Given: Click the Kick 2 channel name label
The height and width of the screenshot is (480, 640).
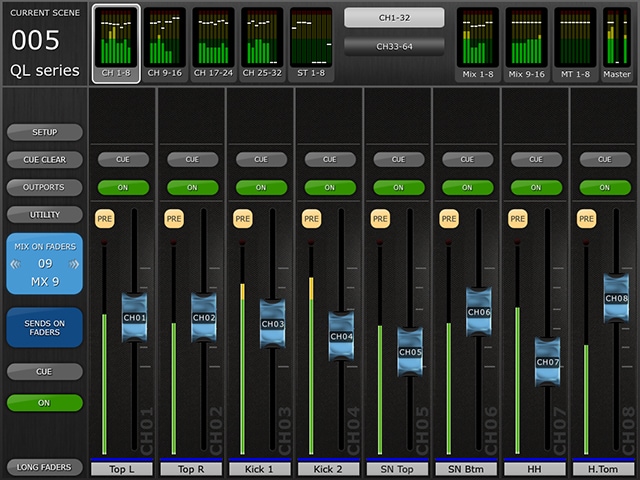Looking at the screenshot, I should point(329,468).
